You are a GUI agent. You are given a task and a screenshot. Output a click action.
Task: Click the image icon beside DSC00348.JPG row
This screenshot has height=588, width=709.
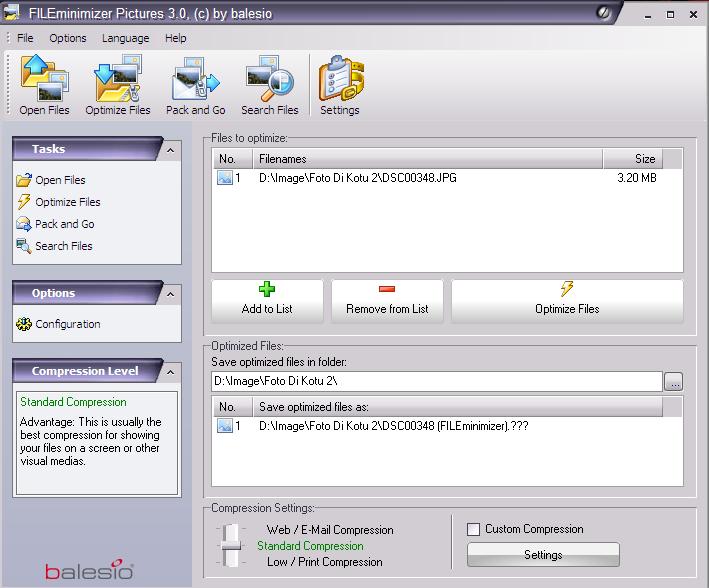(x=225, y=178)
